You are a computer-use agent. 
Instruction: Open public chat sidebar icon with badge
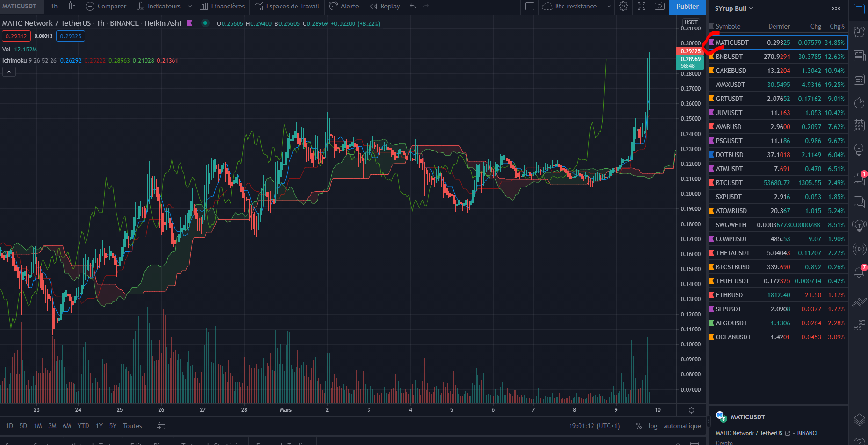click(x=859, y=178)
